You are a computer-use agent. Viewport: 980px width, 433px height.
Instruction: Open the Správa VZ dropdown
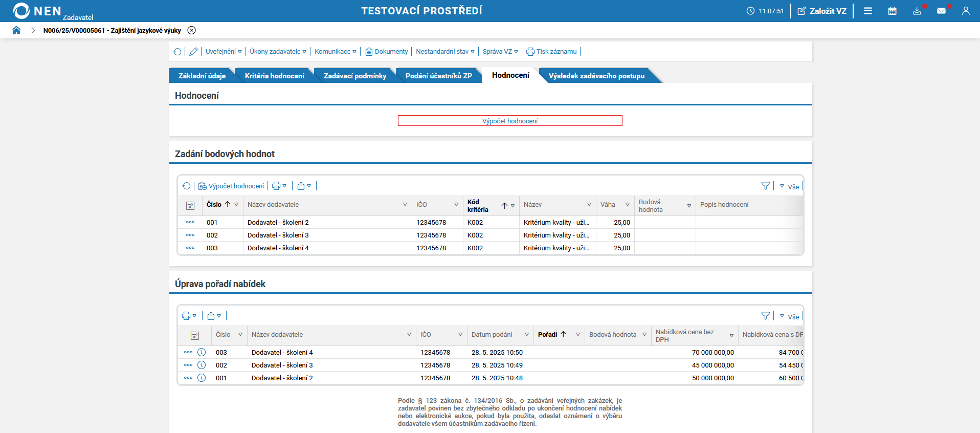(500, 52)
